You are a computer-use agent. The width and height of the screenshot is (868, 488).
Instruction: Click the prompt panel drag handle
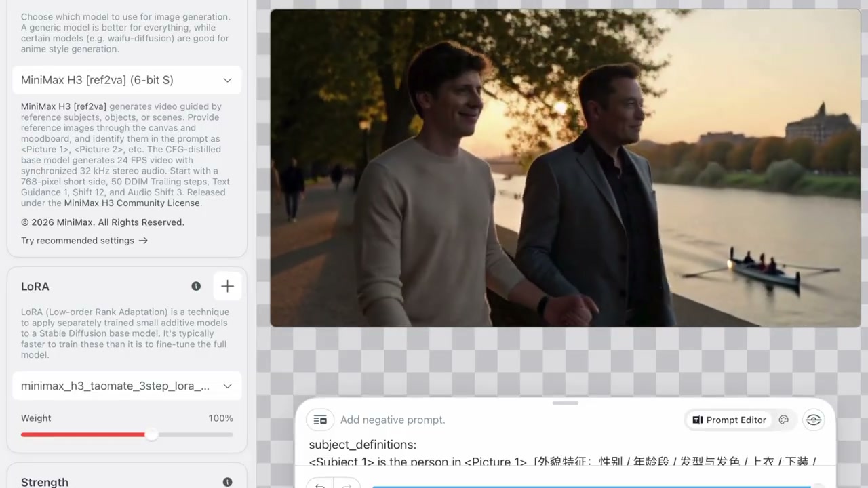(565, 403)
